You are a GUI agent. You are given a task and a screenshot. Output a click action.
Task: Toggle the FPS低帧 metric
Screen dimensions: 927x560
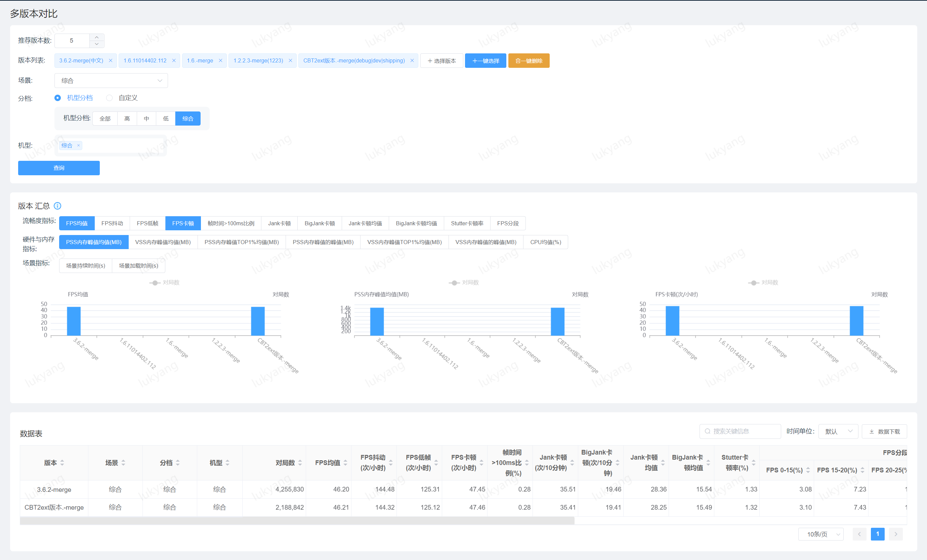click(x=148, y=223)
